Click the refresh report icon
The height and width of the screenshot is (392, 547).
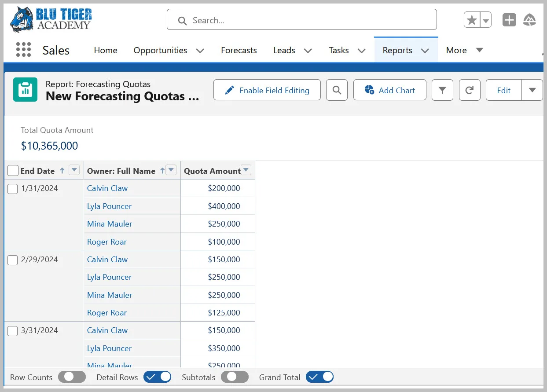point(470,90)
